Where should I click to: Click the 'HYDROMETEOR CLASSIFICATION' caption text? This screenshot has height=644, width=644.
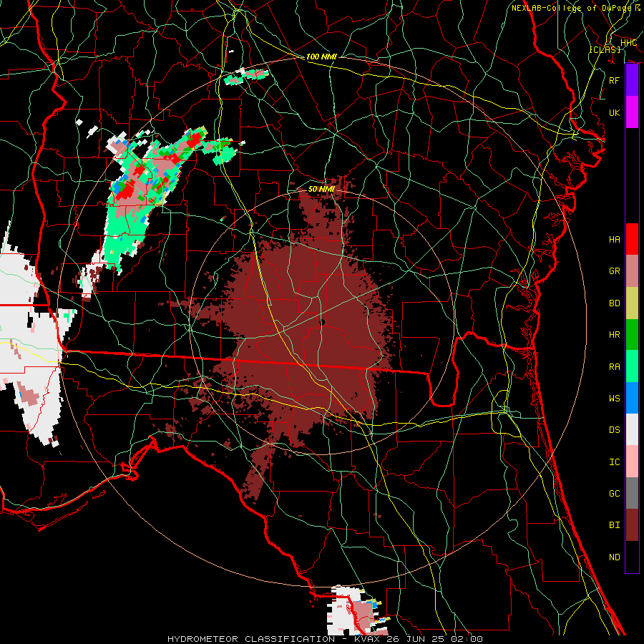click(251, 639)
